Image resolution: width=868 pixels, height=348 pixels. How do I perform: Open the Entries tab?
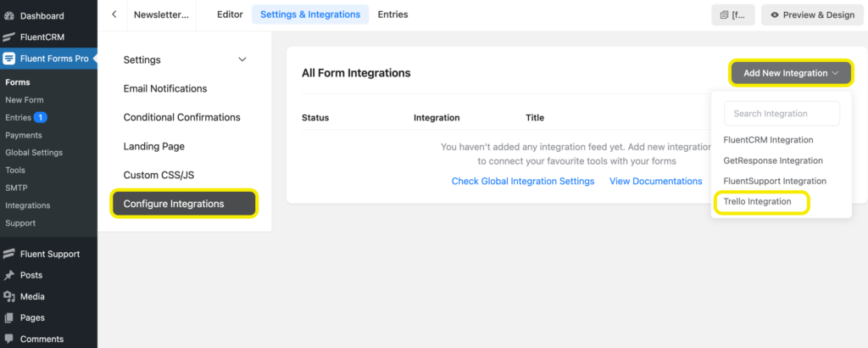click(x=392, y=14)
